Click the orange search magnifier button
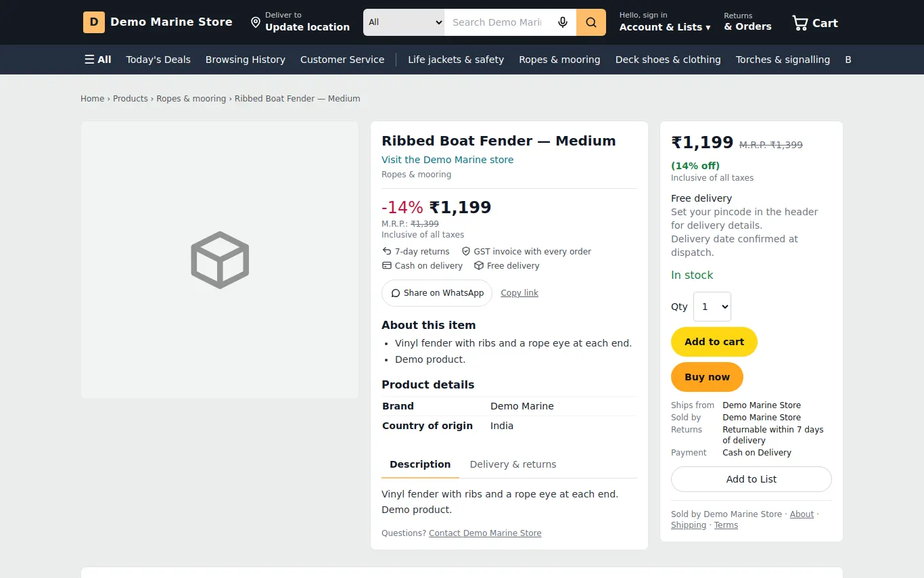Screen dimensions: 924x578 tap(591, 22)
